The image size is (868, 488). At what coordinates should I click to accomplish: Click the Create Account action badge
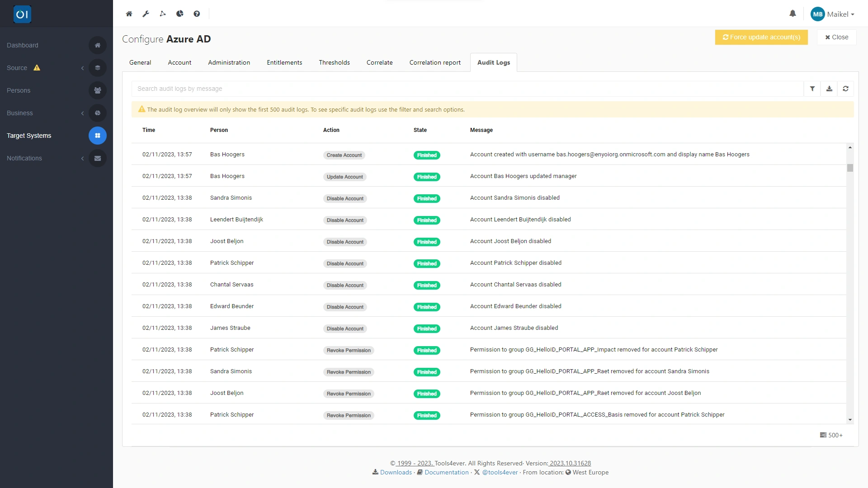coord(344,155)
